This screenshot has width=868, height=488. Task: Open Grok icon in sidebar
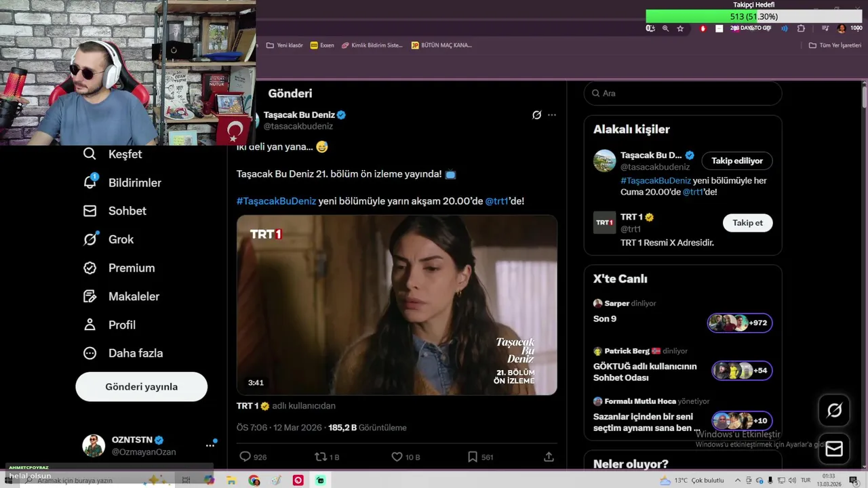(x=90, y=239)
